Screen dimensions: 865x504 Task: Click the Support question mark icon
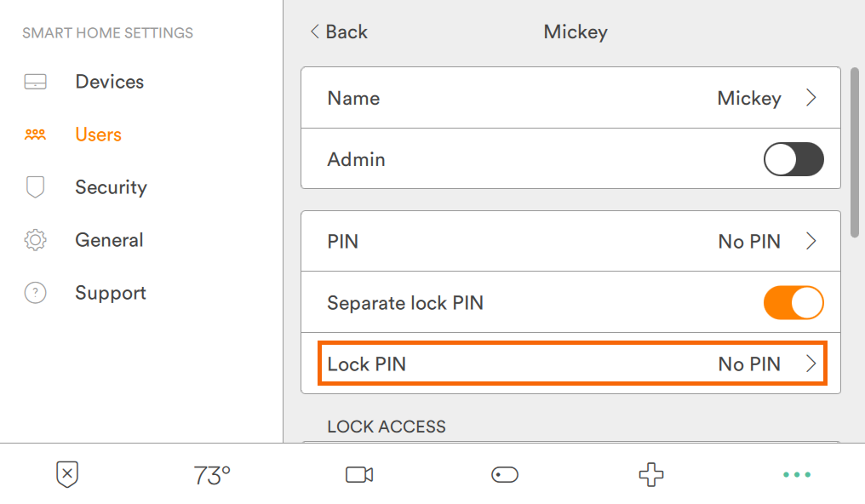(35, 293)
